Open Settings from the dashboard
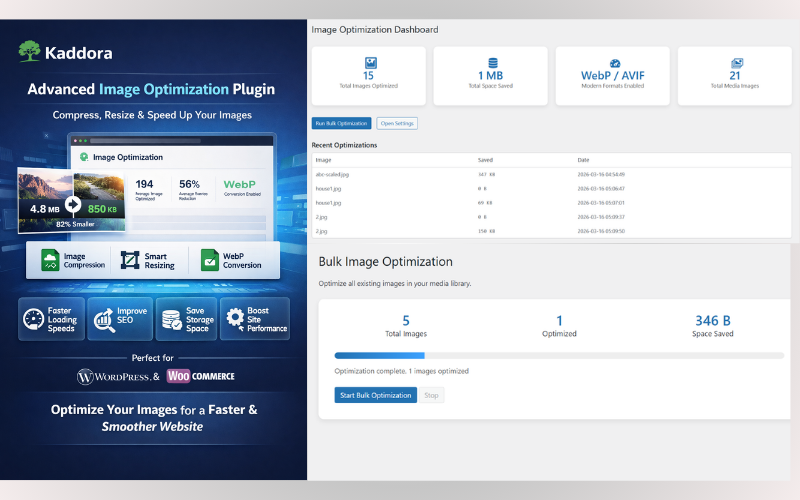Image resolution: width=800 pixels, height=500 pixels. pos(397,123)
